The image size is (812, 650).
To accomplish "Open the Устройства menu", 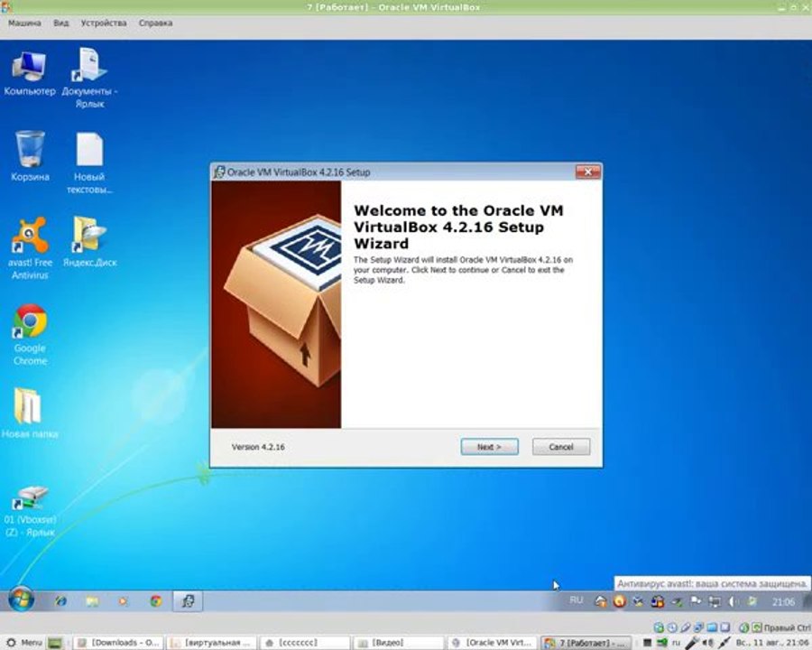I will (104, 23).
